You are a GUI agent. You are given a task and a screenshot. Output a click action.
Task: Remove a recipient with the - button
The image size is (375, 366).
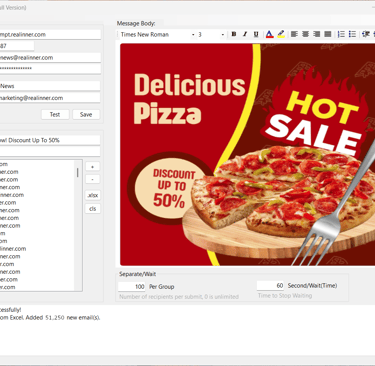pos(93,180)
